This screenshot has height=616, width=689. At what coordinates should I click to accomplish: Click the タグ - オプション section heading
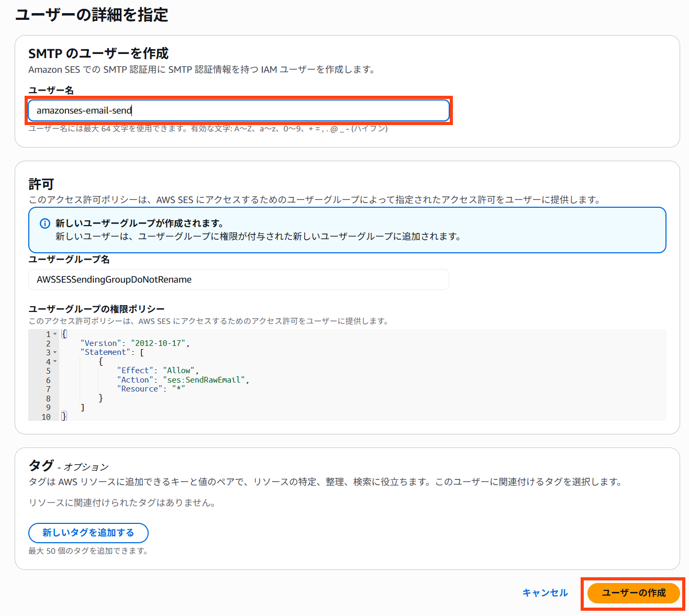[69, 466]
